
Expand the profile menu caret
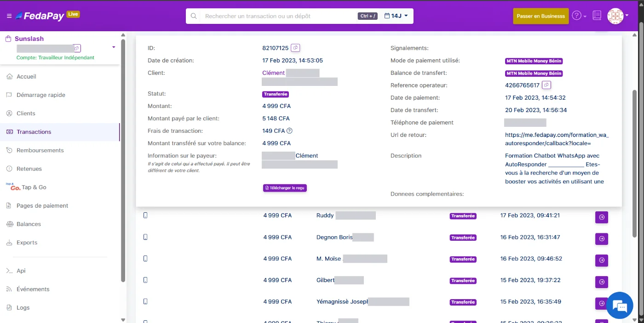(x=627, y=16)
